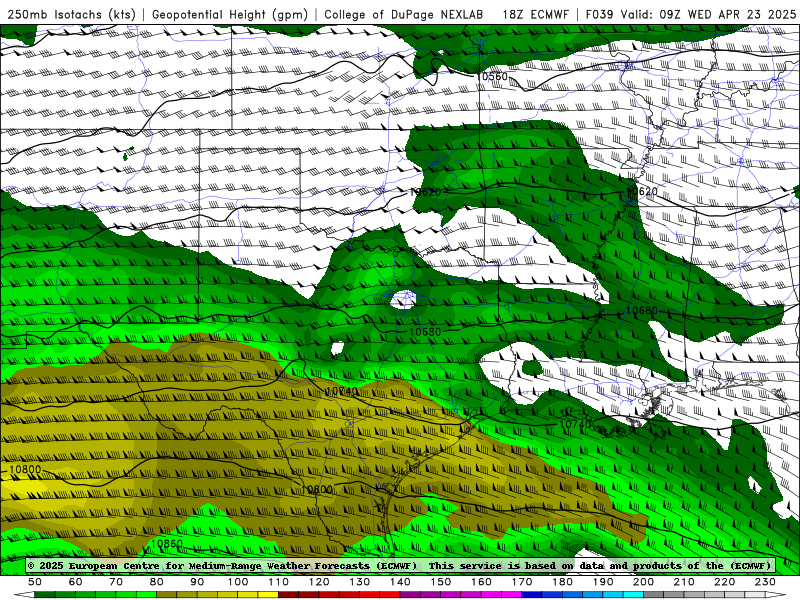
Task: Click the 200 kts color scale label
Action: tap(644, 582)
